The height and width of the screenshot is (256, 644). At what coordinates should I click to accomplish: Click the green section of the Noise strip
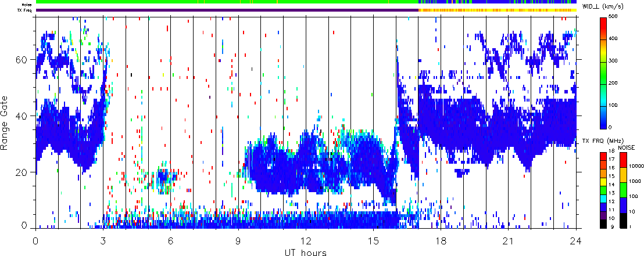(x=227, y=2)
